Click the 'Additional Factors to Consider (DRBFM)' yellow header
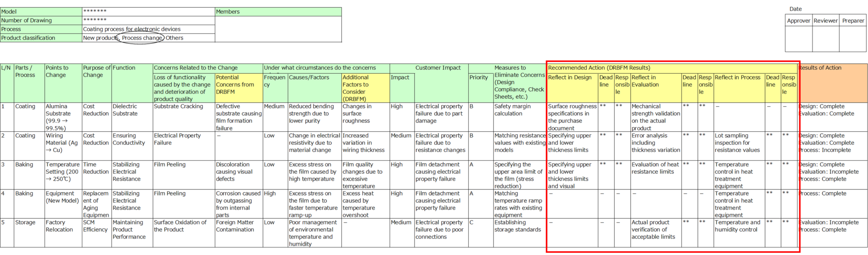This screenshot has width=868, height=255. coord(365,88)
